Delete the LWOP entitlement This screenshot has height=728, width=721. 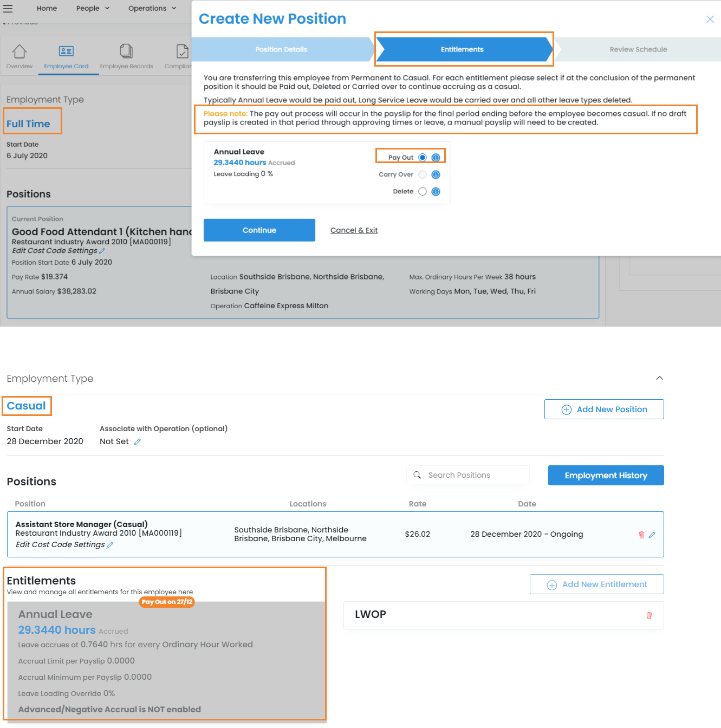(x=649, y=615)
